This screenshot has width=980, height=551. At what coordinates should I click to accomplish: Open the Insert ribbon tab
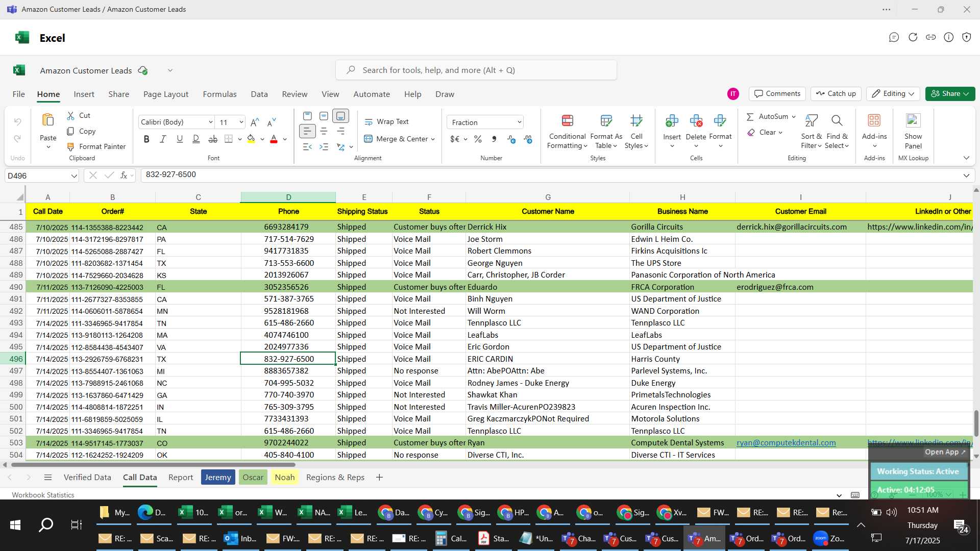click(84, 94)
